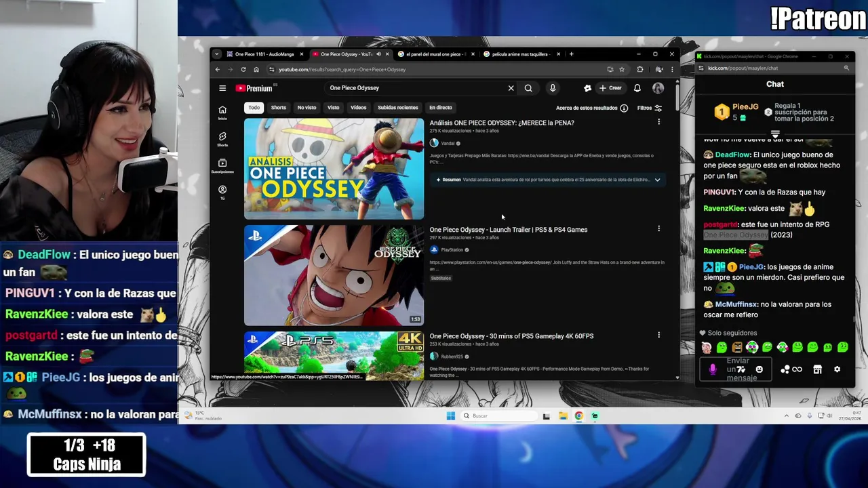Viewport: 868px width, 488px height.
Task: Open more options for 30 mins Gameplay video
Action: tap(658, 335)
